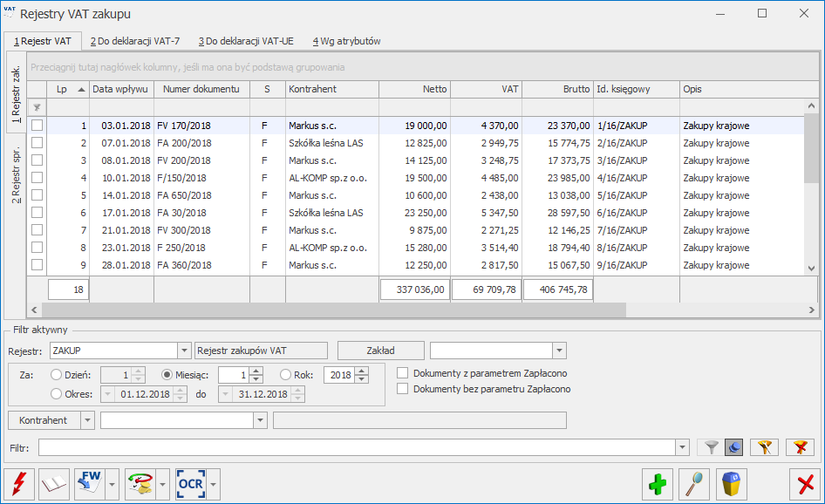
Task: Open dropdown arrow next to FW icon
Action: click(112, 484)
